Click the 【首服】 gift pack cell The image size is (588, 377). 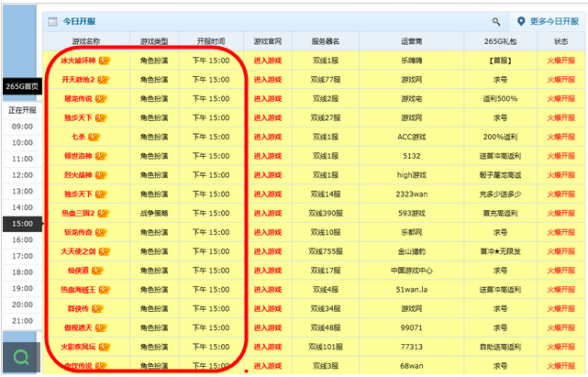point(500,61)
